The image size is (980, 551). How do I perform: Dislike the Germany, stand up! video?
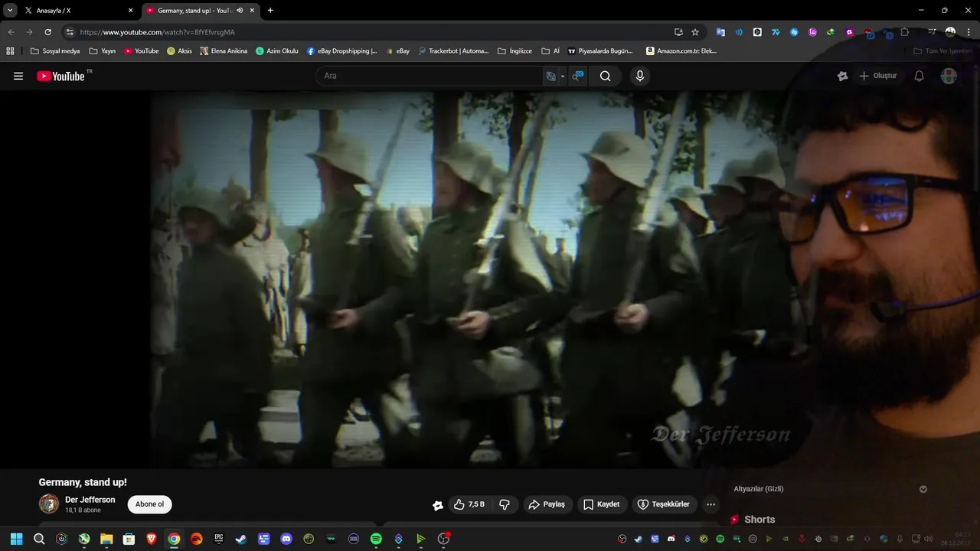505,504
